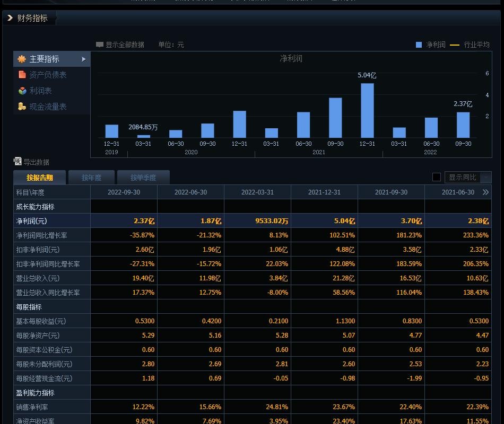Click the yellow 行业平均 line legend icon

coord(454,45)
